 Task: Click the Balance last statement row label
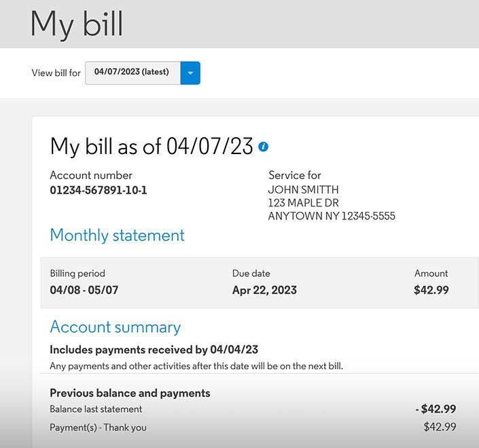96,409
